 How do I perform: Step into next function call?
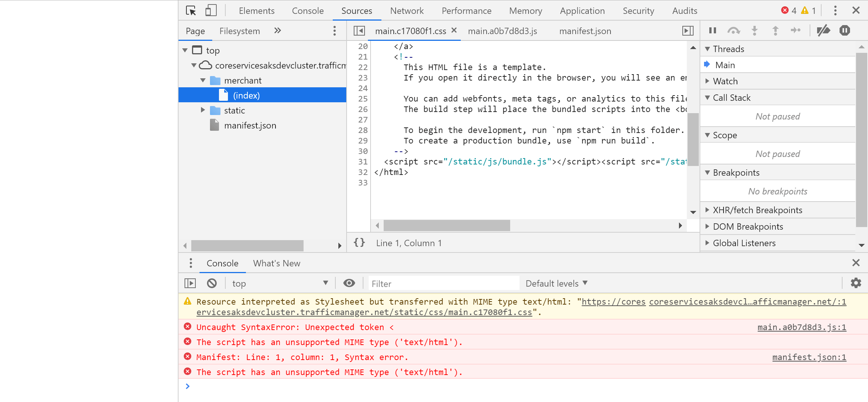(755, 31)
